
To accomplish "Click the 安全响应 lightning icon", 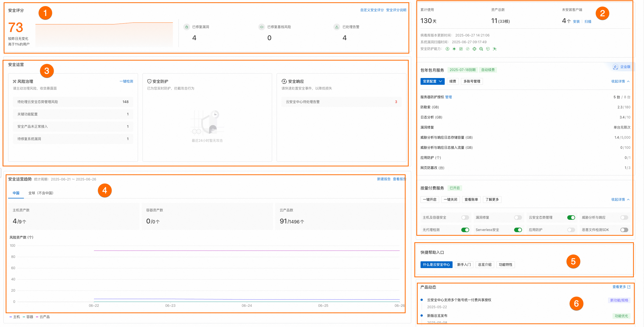I will point(284,81).
